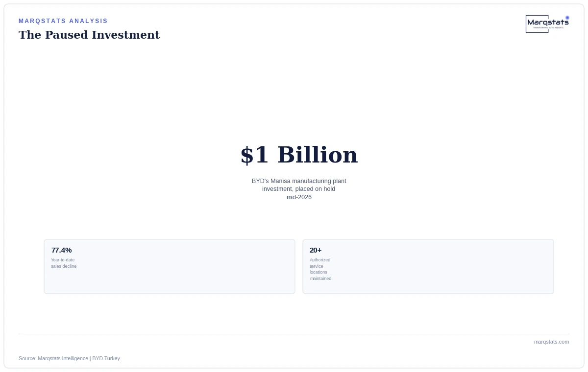Click "Authorized service locations maintained" label
The height and width of the screenshot is (372, 588).
click(320, 269)
